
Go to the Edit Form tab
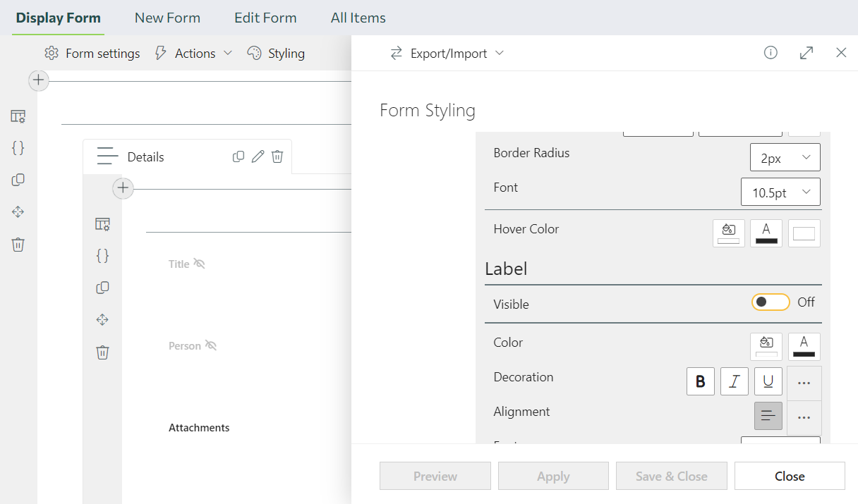(265, 18)
